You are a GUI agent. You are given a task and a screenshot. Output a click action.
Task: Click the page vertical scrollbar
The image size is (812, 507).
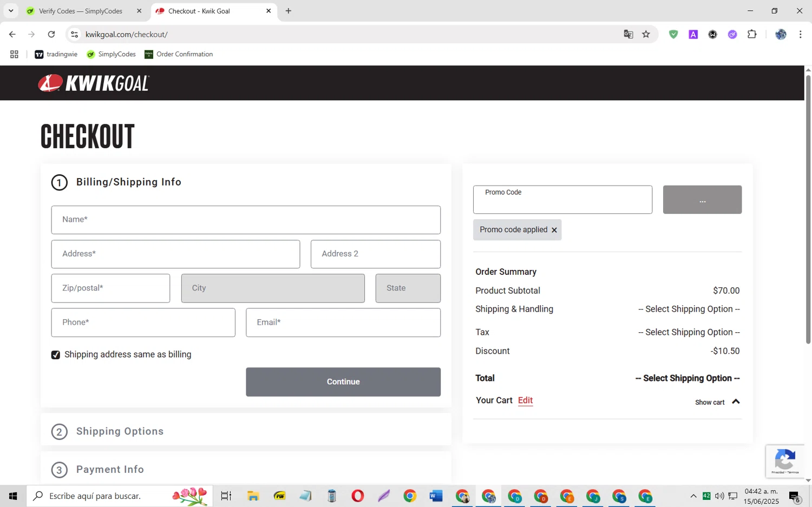point(808,209)
